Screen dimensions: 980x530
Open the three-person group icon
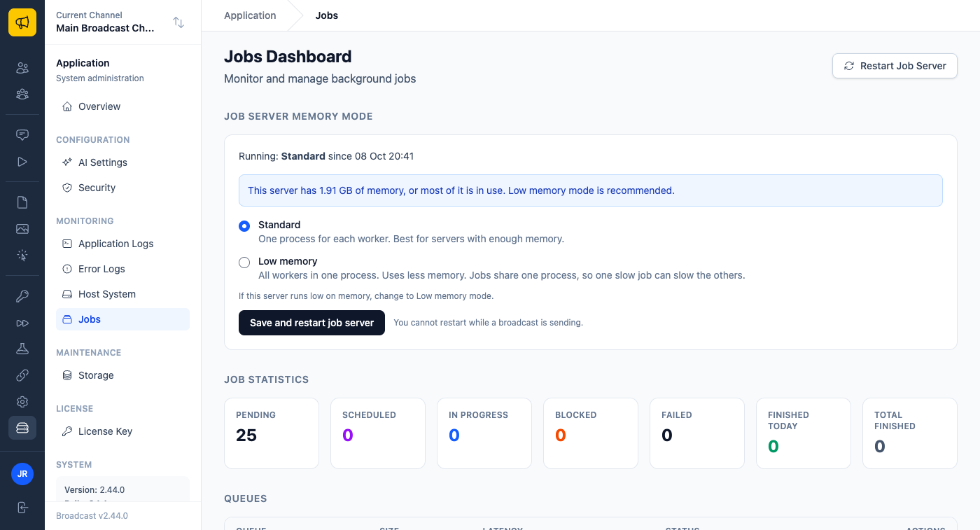pyautogui.click(x=22, y=94)
